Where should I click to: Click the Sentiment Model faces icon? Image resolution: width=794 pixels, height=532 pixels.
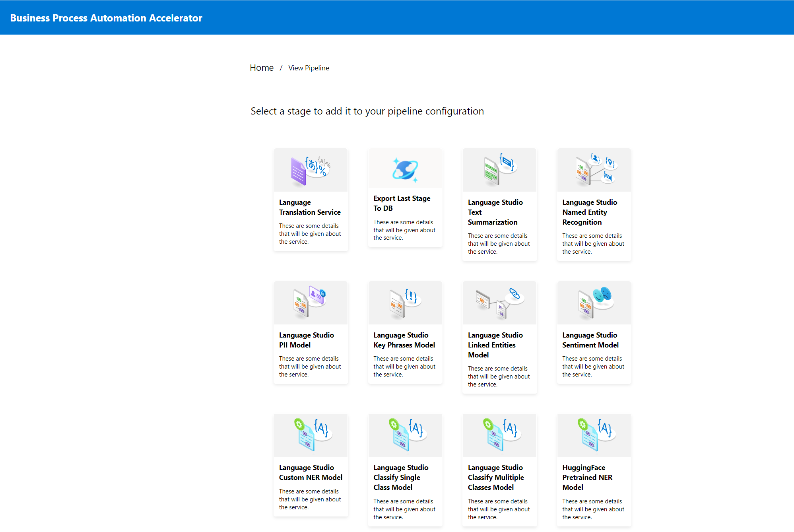coord(594,303)
